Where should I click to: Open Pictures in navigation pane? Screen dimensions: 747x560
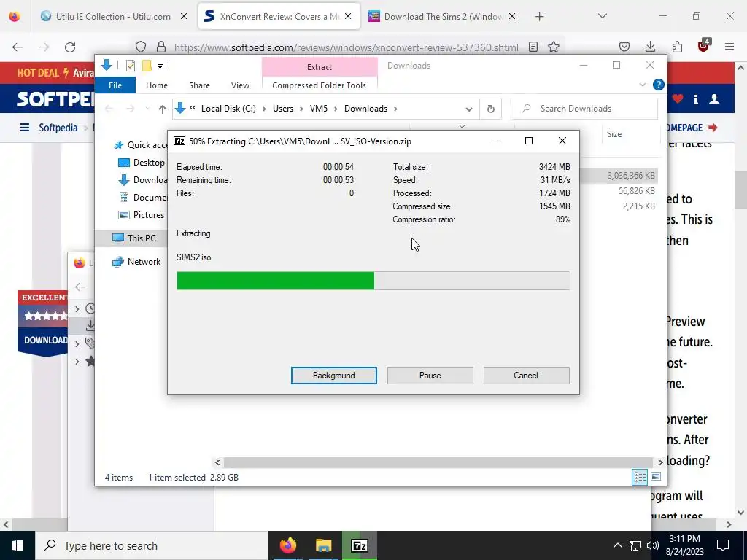(x=142, y=215)
